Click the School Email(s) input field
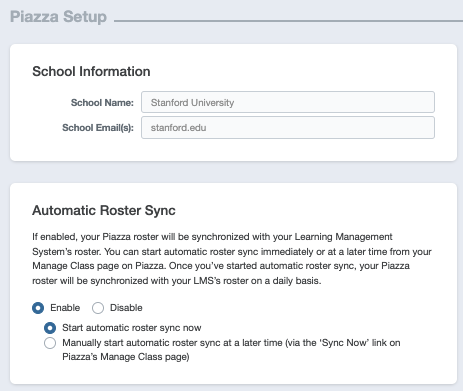The width and height of the screenshot is (463, 391). [288, 127]
